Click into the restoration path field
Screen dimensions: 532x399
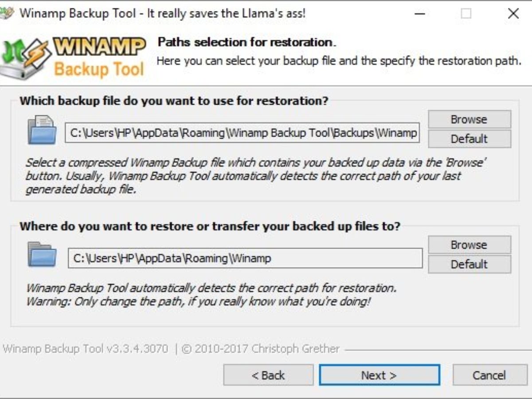coord(245,258)
